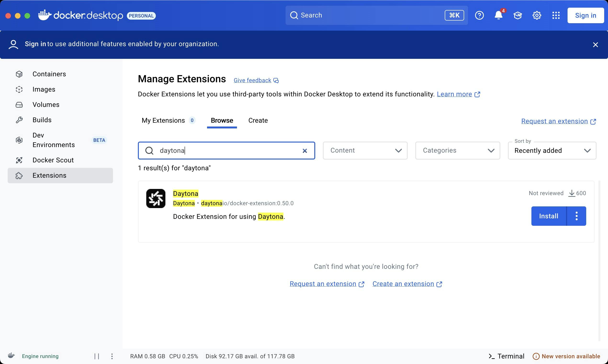Open the Learning center graduation cap icon

[x=518, y=16]
